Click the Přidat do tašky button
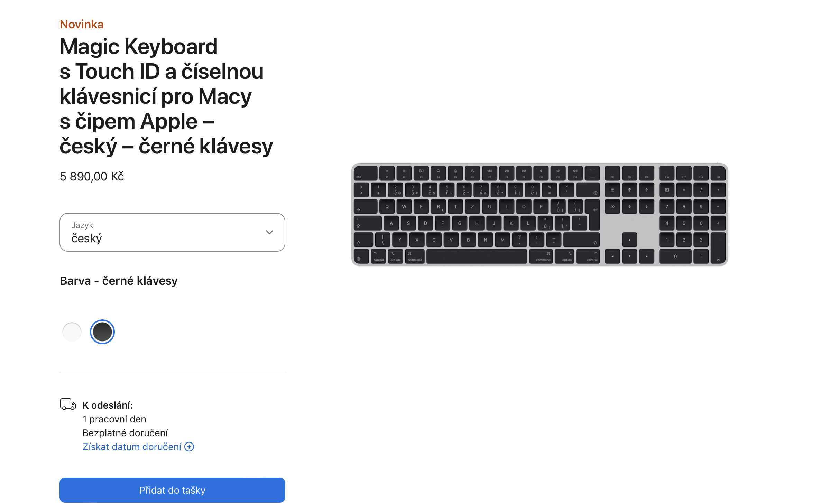Viewport: 839px width, 504px height. pos(172,490)
